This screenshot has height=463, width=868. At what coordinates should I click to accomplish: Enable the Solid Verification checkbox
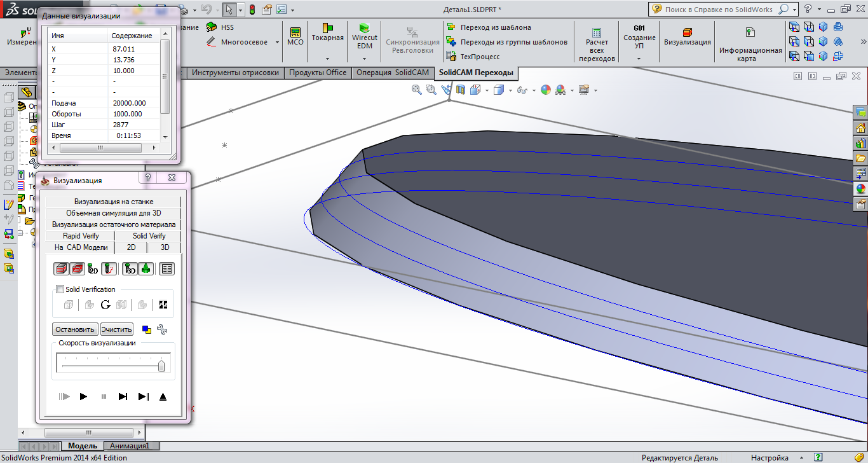(x=60, y=289)
